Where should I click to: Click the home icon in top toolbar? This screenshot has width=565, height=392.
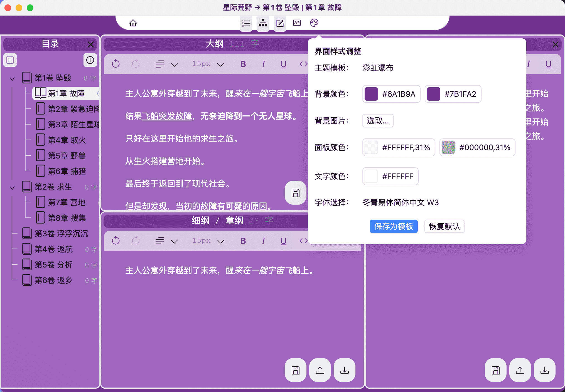[133, 23]
